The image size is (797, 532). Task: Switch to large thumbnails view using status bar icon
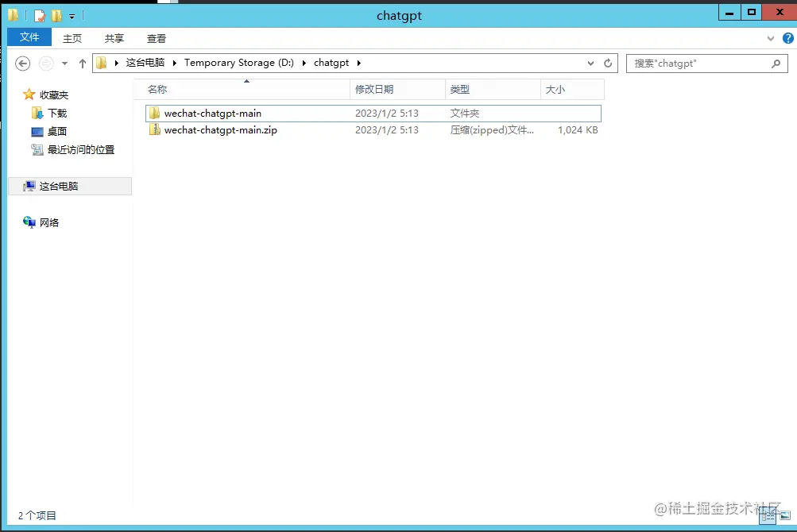pos(785,515)
